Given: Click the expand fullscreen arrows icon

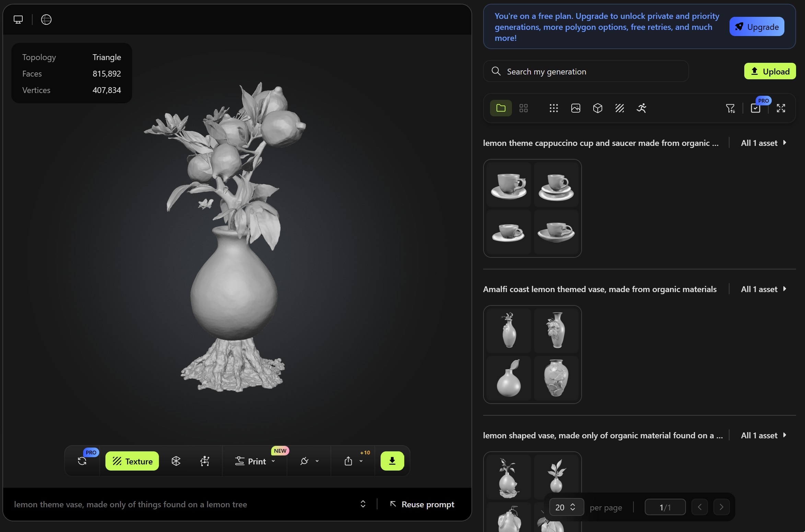Looking at the screenshot, I should point(781,108).
